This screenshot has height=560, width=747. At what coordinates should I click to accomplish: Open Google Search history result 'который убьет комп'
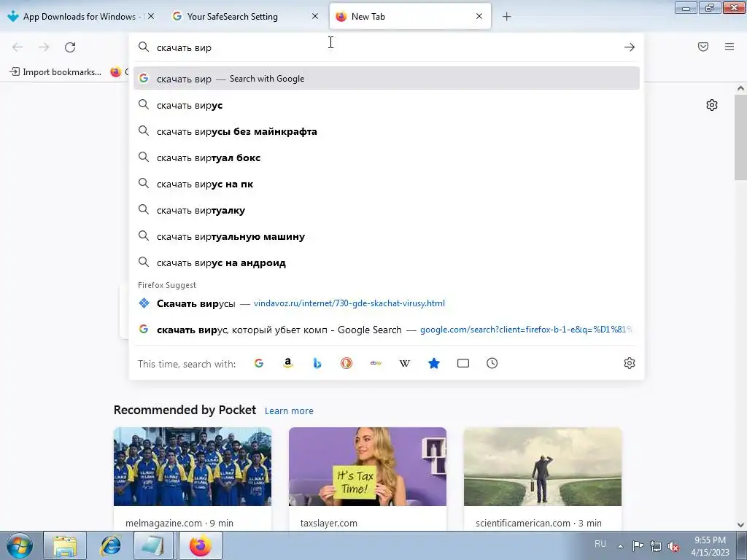[x=387, y=330]
